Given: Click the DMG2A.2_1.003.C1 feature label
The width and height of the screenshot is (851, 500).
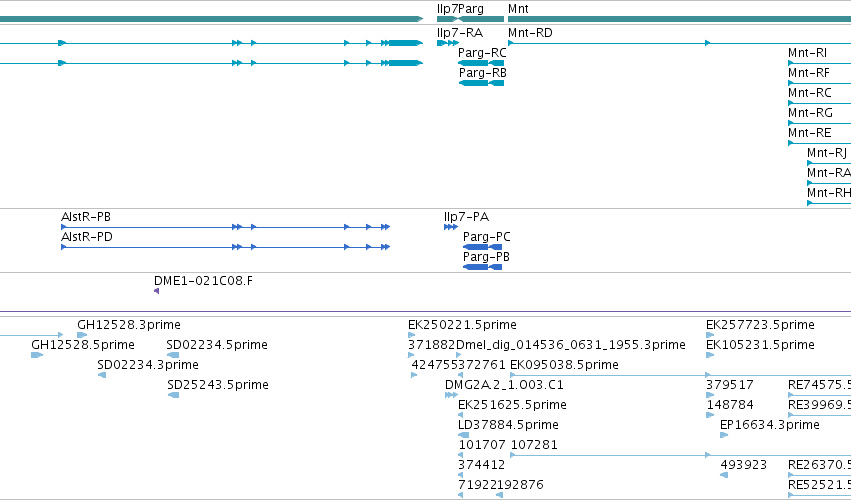Looking at the screenshot, I should coord(504,385).
